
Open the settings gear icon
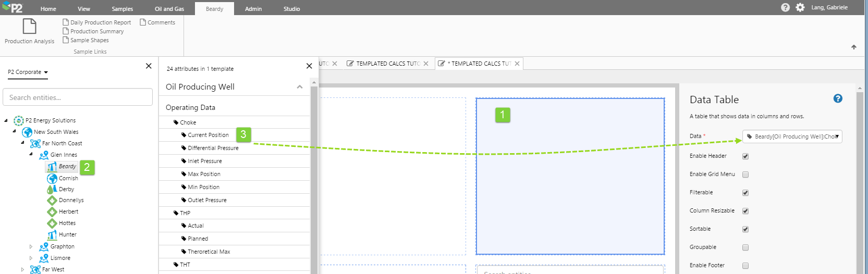pyautogui.click(x=800, y=7)
